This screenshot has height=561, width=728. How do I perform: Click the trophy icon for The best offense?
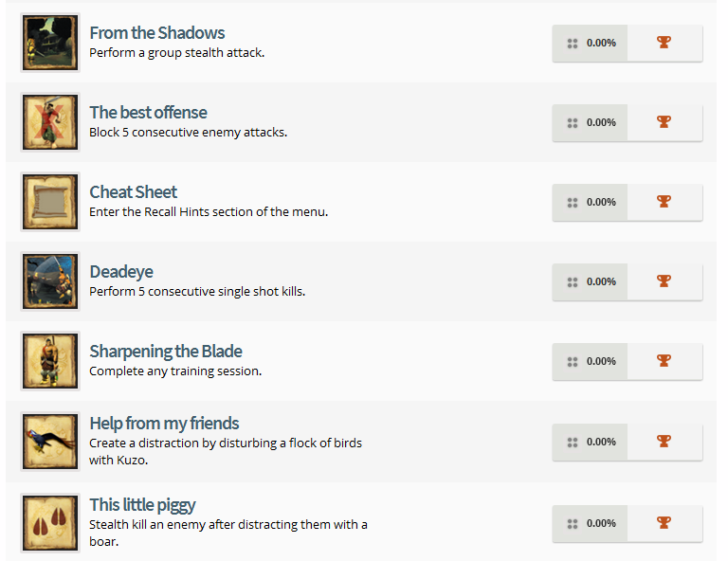[x=664, y=122]
